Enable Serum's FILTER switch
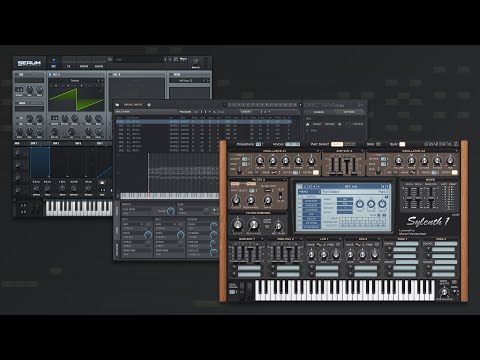 click(x=171, y=75)
